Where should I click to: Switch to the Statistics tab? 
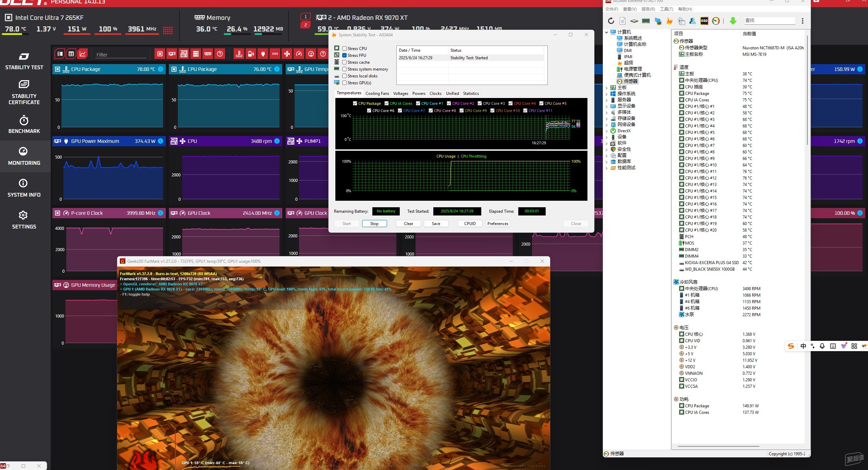coord(471,94)
